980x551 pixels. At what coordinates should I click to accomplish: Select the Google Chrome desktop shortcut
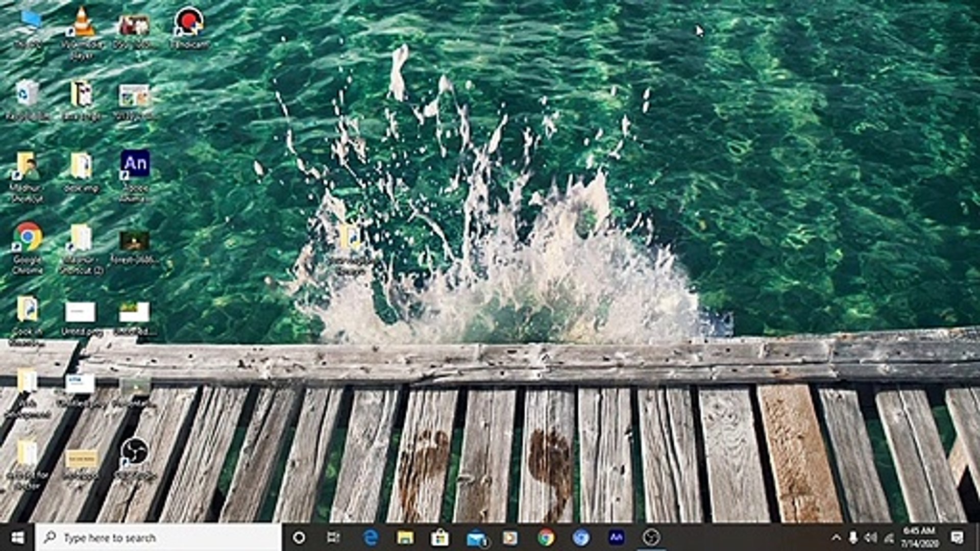point(28,238)
